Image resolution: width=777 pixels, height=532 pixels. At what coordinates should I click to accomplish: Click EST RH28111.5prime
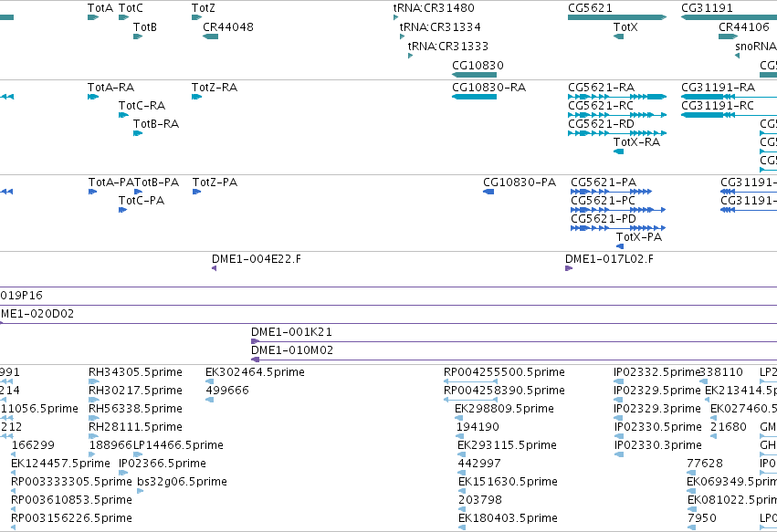pyautogui.click(x=94, y=436)
